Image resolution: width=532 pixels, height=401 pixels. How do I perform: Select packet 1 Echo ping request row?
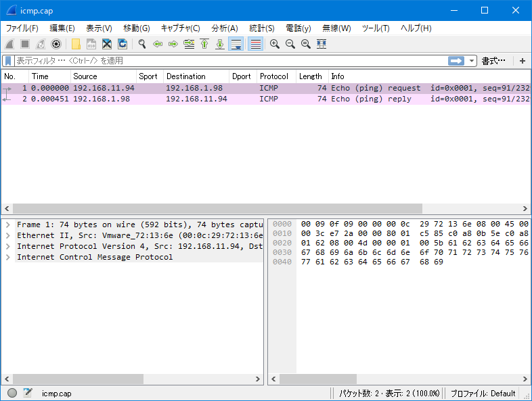(266, 88)
